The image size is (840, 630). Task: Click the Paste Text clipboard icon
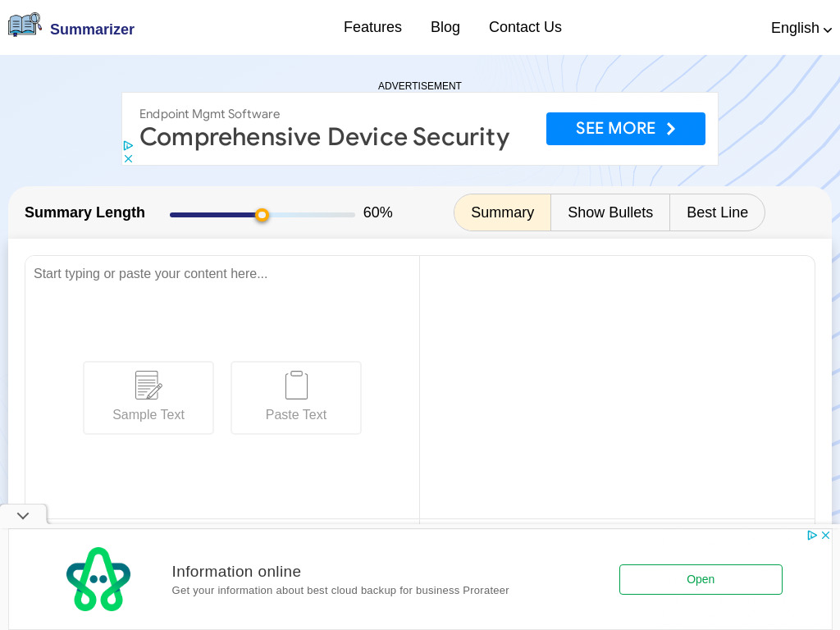(x=296, y=385)
